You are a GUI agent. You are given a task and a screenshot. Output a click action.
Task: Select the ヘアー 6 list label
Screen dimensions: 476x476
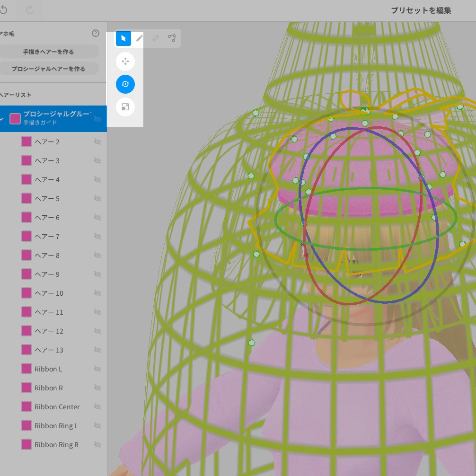point(47,217)
